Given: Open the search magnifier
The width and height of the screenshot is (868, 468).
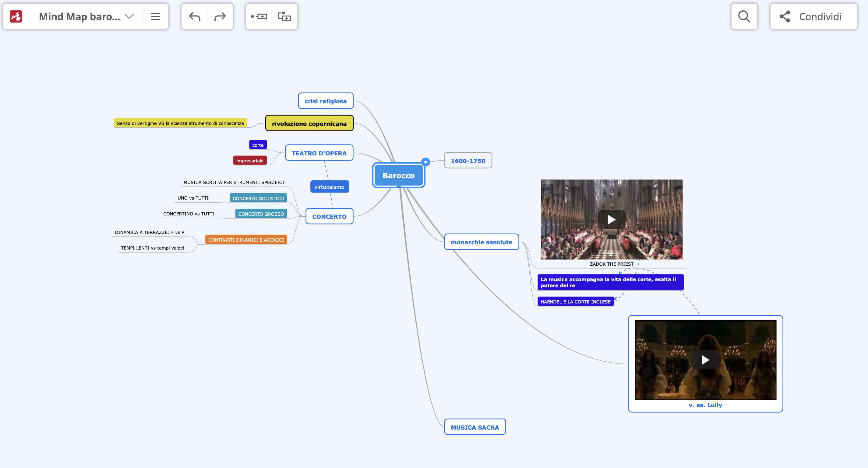Looking at the screenshot, I should pyautogui.click(x=744, y=16).
